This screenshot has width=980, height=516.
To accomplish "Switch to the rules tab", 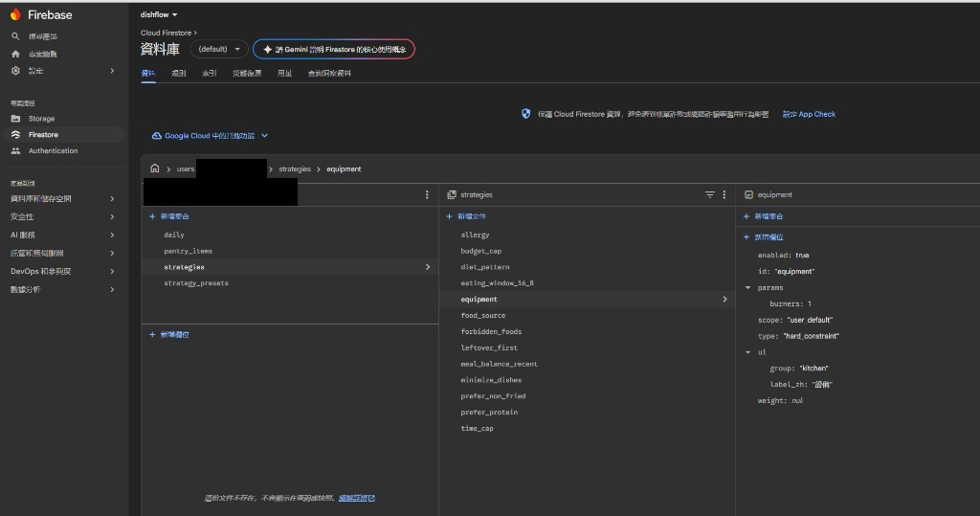I will pyautogui.click(x=179, y=73).
